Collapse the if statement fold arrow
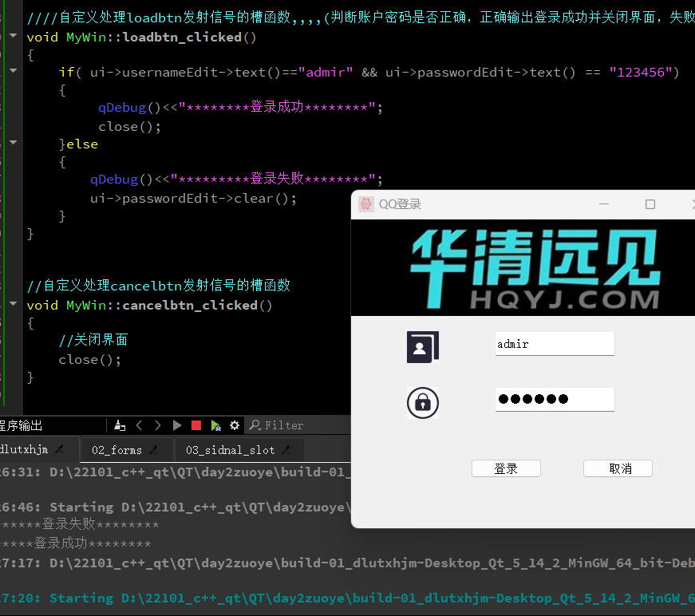 [14, 70]
